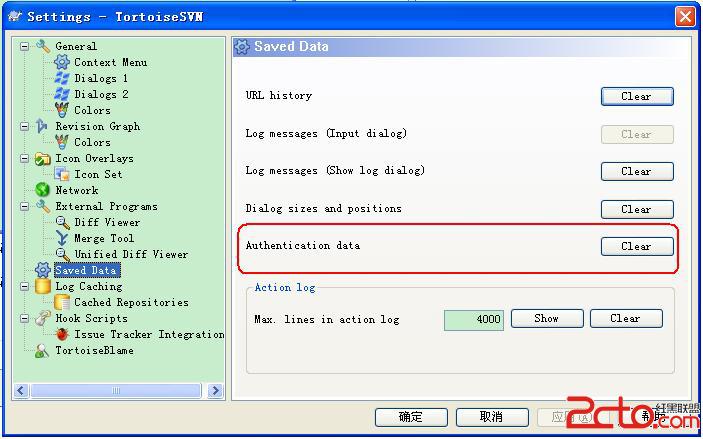
Task: Click the Max. lines in action log field
Action: coord(473,320)
